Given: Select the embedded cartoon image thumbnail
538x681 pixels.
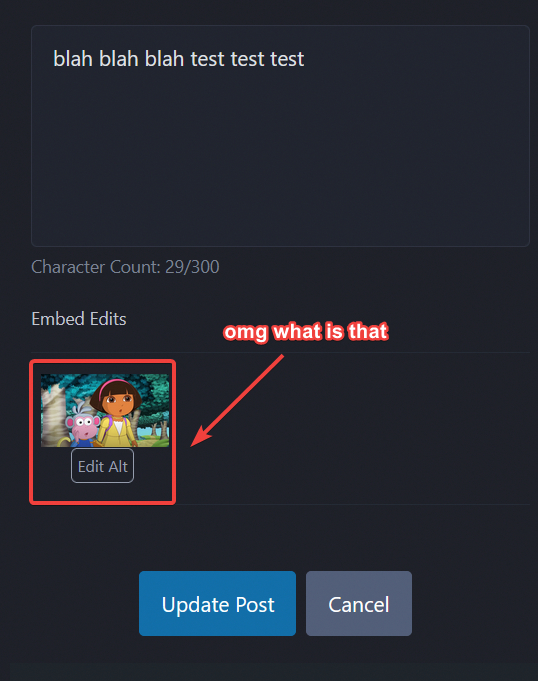Looking at the screenshot, I should pyautogui.click(x=105, y=410).
